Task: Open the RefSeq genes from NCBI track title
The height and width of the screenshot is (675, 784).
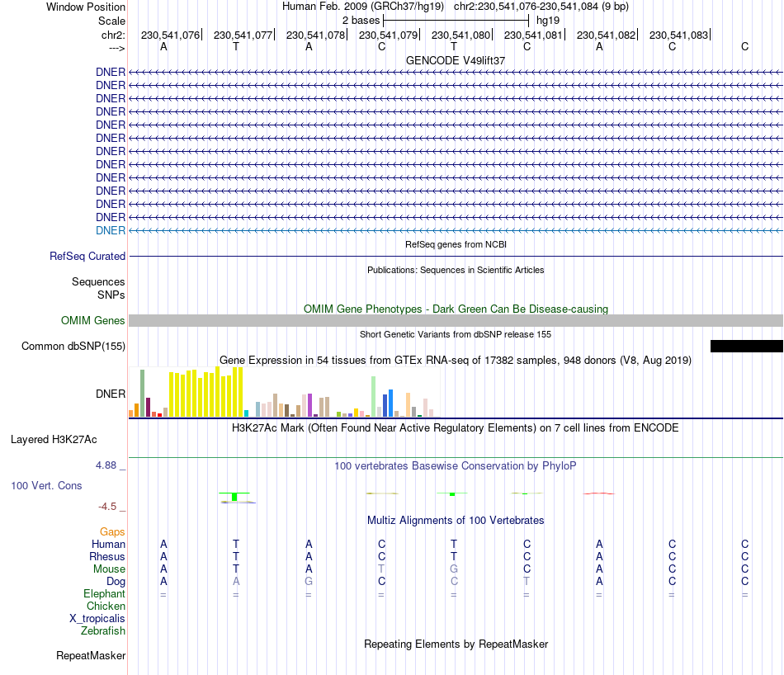Action: pyautogui.click(x=456, y=244)
